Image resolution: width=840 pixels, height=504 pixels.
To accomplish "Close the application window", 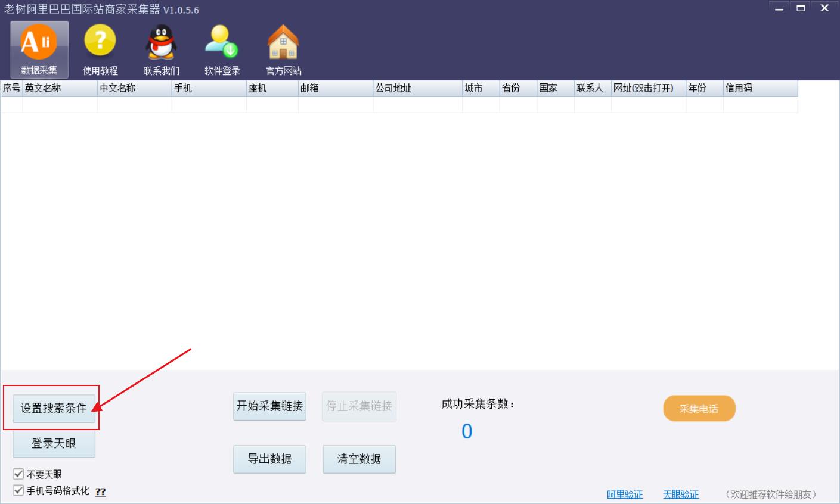I will pos(824,8).
